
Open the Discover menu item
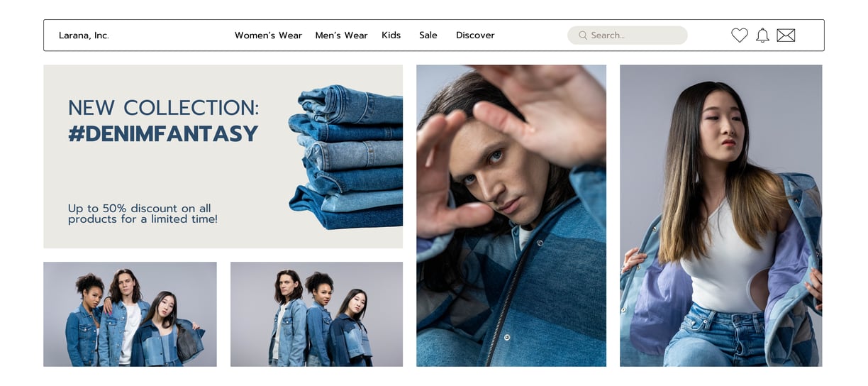(475, 35)
